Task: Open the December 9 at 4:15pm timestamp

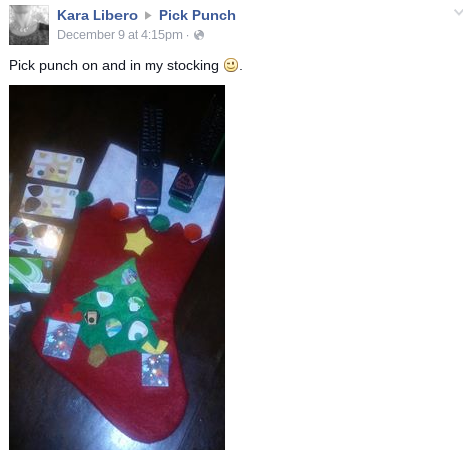Action: [x=120, y=35]
